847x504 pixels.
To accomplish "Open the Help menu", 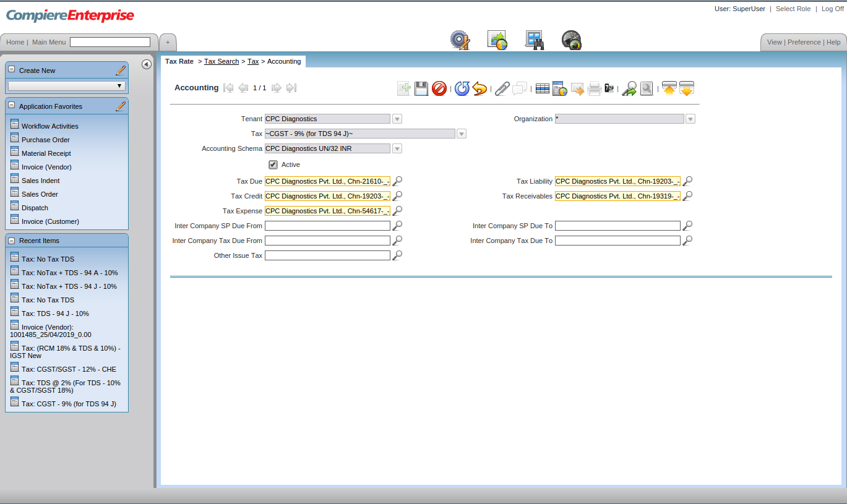I will (x=833, y=42).
